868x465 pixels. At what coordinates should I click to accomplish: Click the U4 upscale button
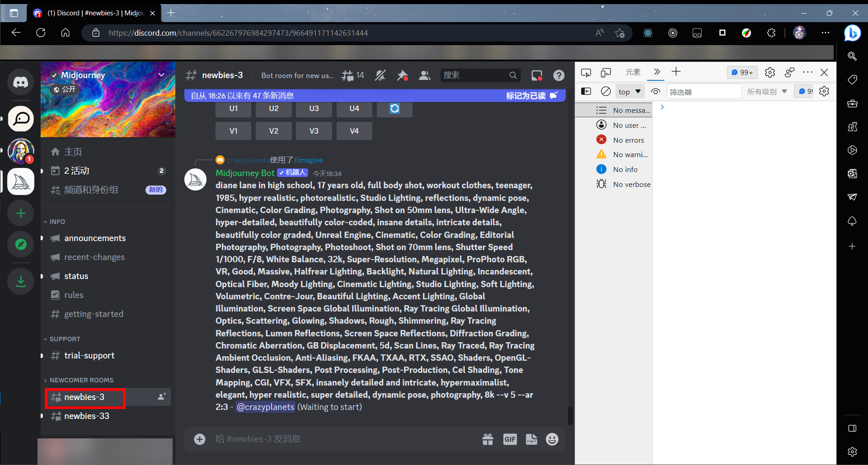354,108
